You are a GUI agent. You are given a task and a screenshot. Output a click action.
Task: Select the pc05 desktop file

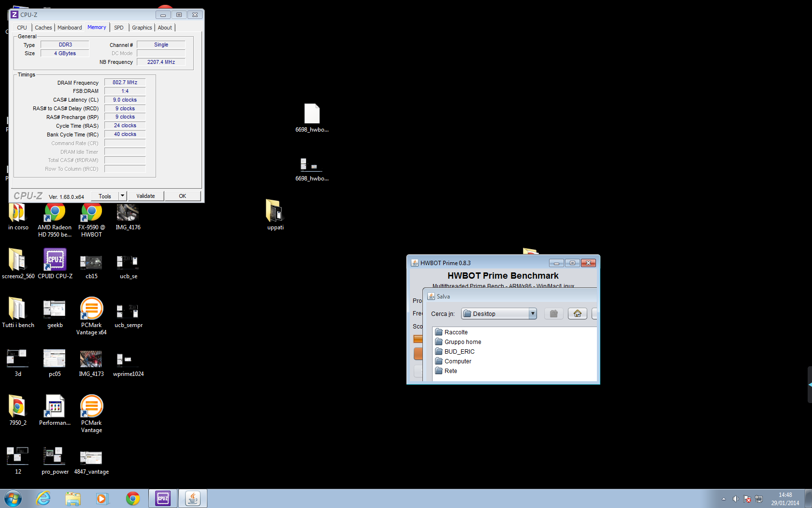point(55,363)
